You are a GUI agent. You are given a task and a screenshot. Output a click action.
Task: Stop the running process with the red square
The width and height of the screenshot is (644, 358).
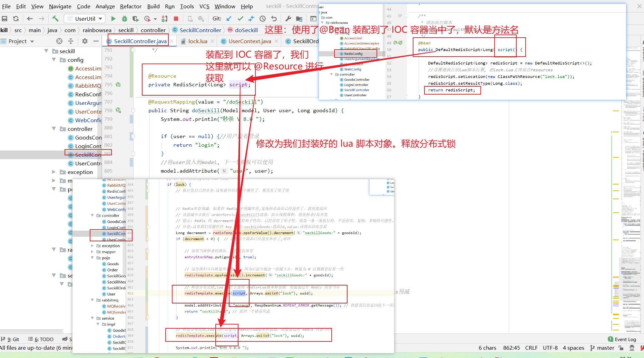click(176, 18)
